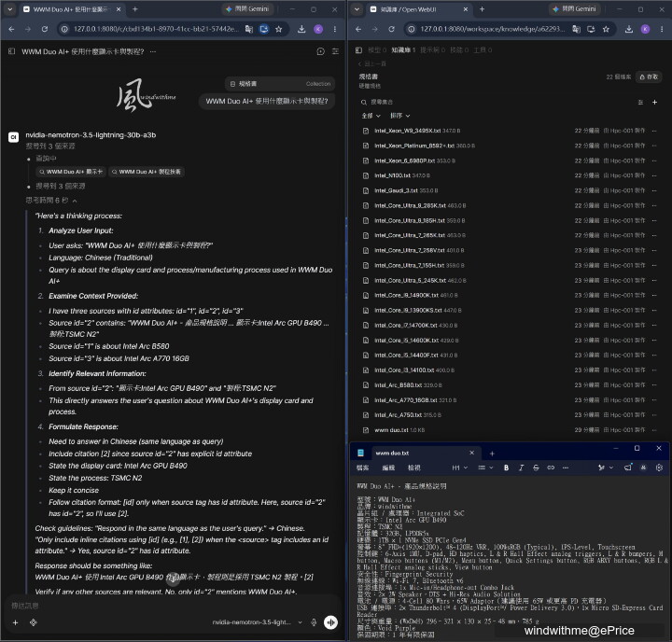Open H1 heading dropdown in Notepad
The image size is (672, 642).
pos(460,468)
